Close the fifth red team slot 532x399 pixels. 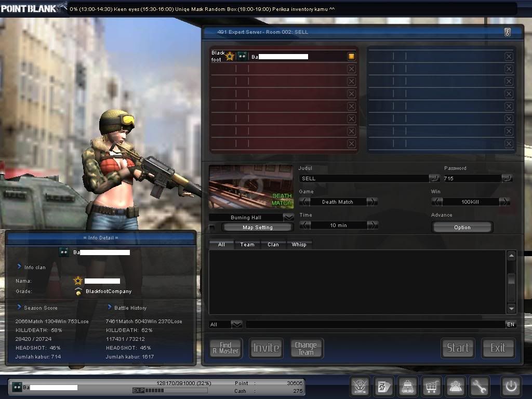click(352, 106)
